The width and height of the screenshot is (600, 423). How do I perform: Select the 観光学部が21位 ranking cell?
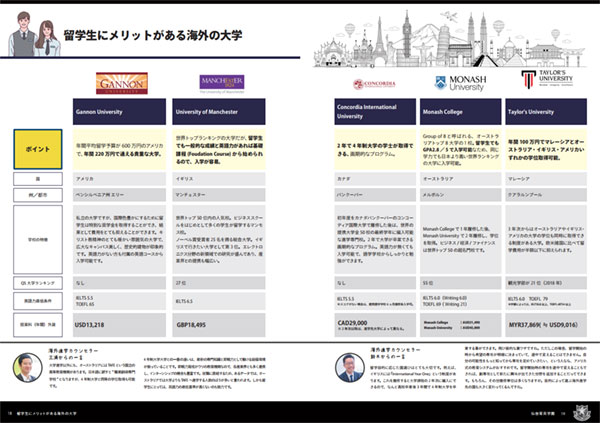tap(546, 283)
